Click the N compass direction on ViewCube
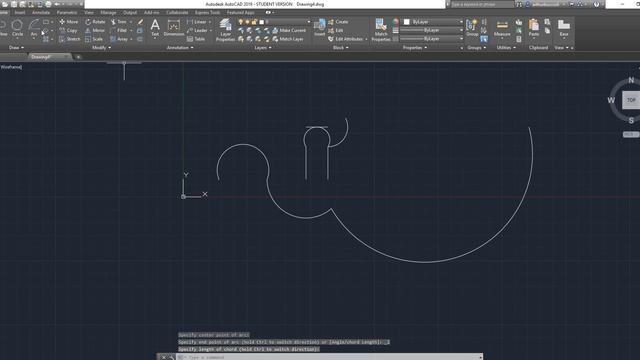 (x=631, y=80)
